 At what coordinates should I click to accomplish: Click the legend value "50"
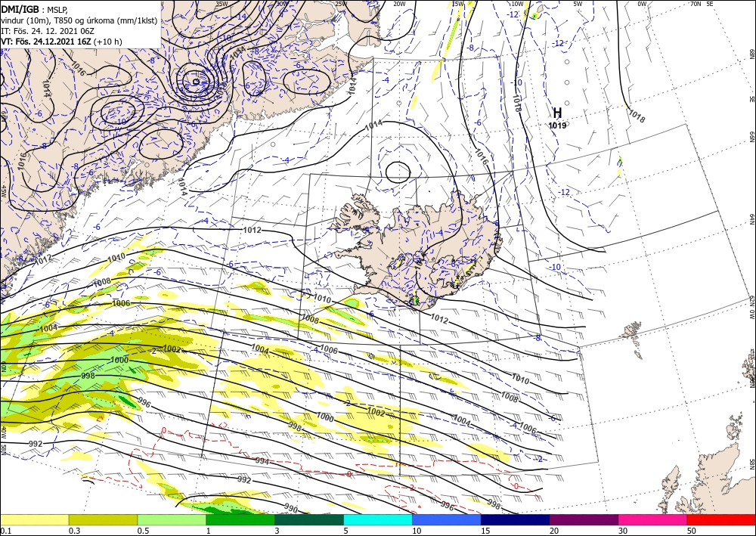point(692,531)
